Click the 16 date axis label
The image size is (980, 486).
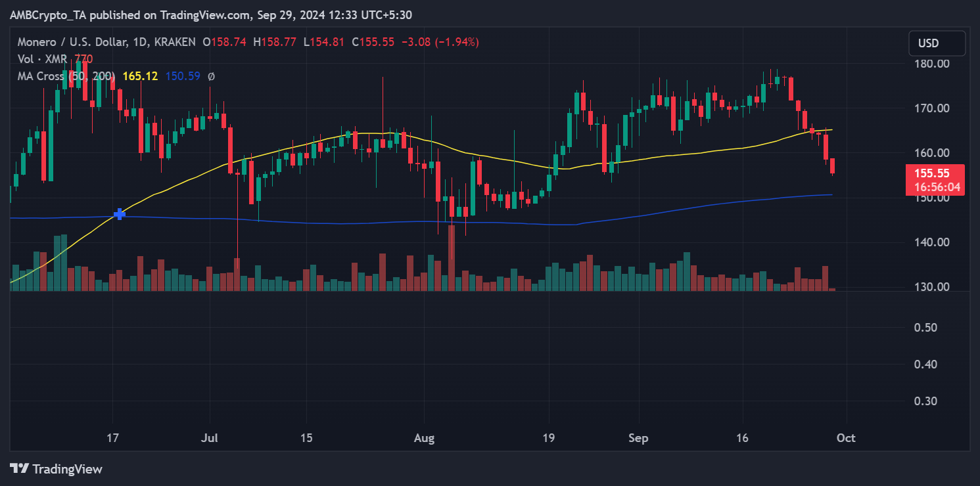tap(742, 438)
